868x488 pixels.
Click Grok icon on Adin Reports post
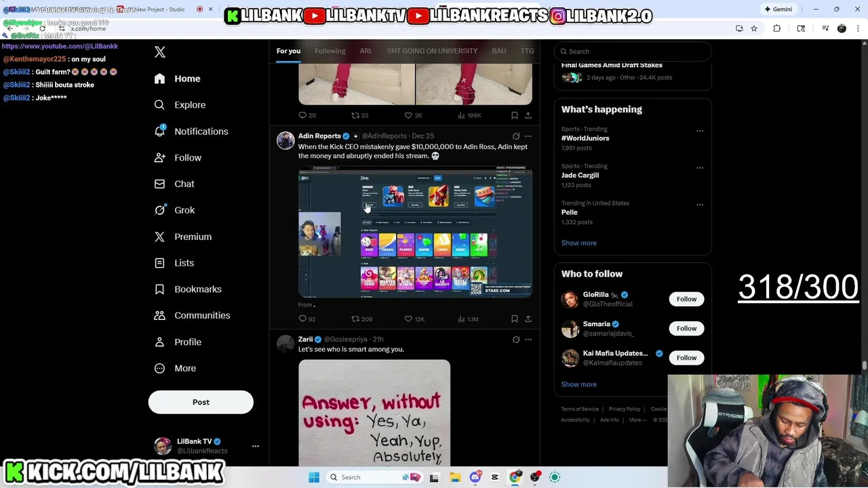516,136
